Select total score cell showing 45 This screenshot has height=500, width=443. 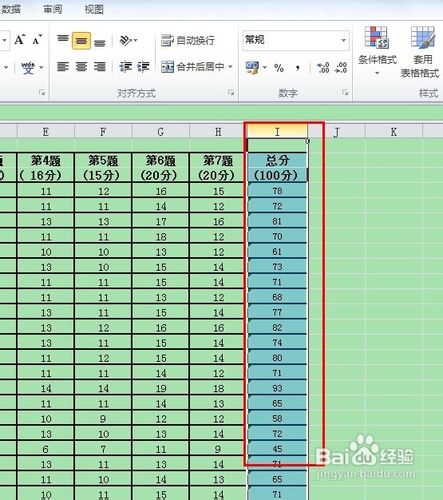point(277,449)
